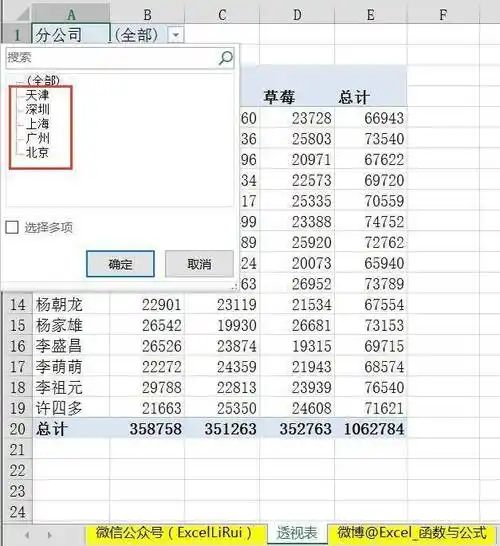Image resolution: width=500 pixels, height=546 pixels.
Task: Select 北京 in the filter list
Action: [38, 152]
